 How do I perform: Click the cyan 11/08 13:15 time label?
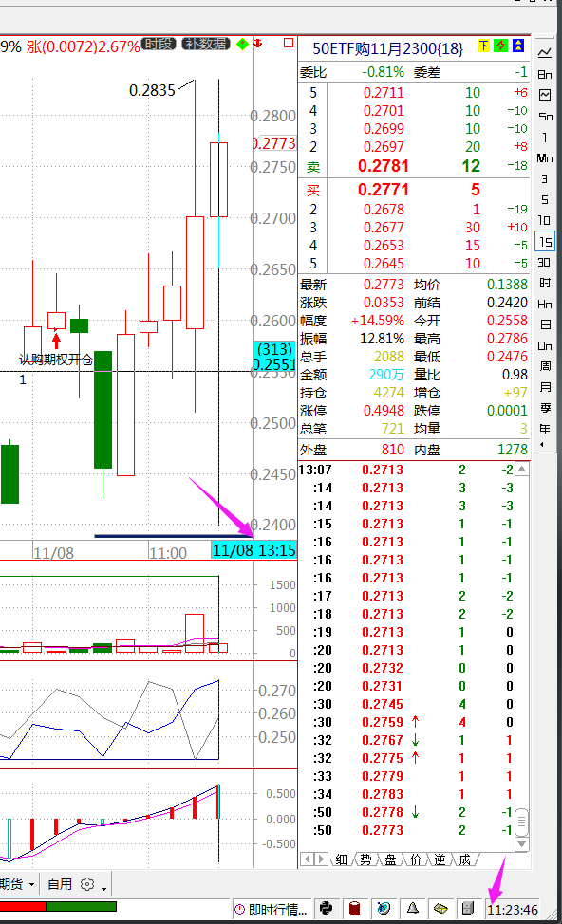pos(254,550)
